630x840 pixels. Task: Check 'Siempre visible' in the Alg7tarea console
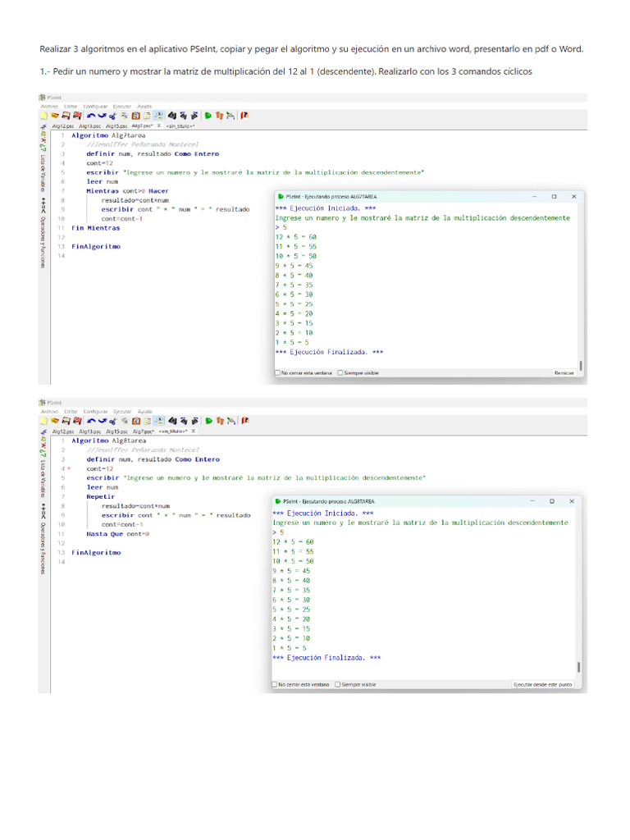click(x=340, y=372)
